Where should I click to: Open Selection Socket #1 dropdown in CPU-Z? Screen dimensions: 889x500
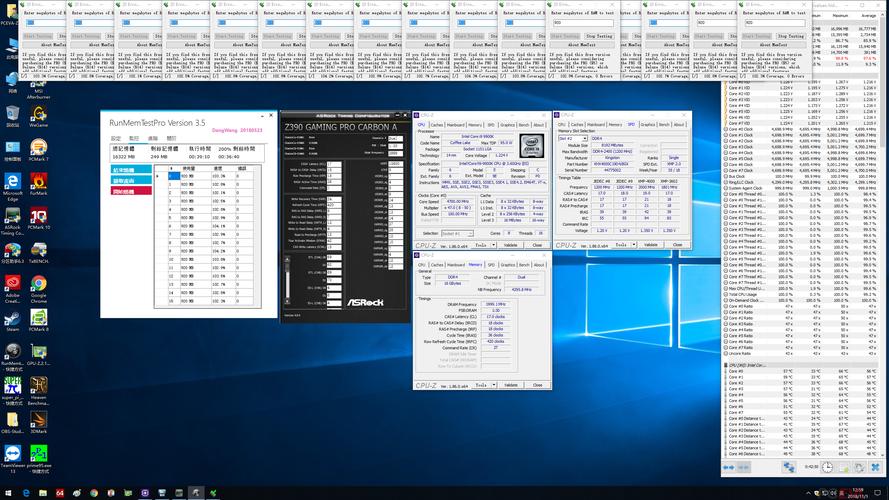click(457, 234)
